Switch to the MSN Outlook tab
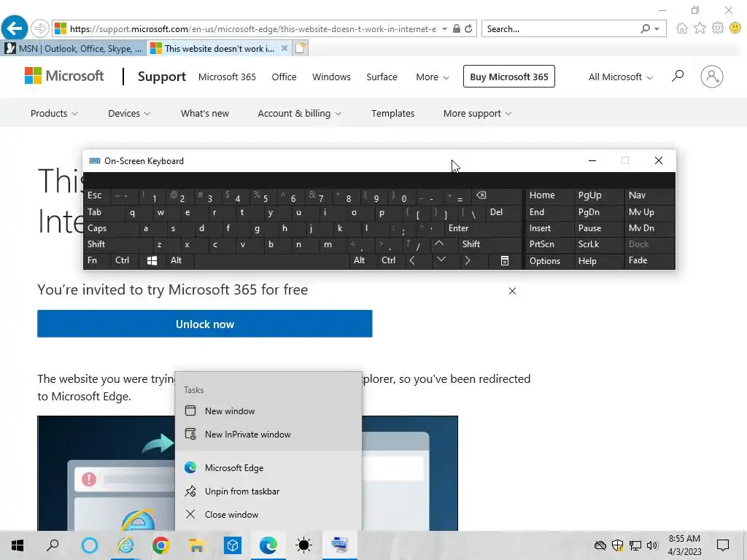The height and width of the screenshot is (560, 747). [x=74, y=49]
